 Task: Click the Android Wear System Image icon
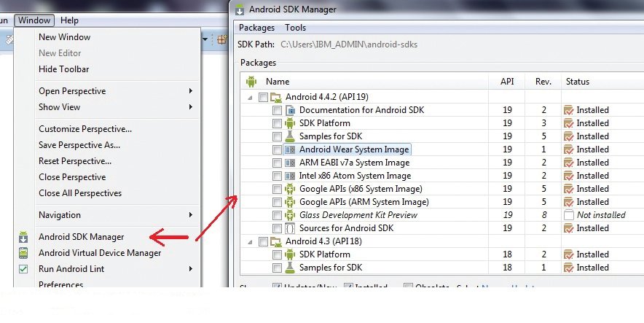tap(289, 149)
